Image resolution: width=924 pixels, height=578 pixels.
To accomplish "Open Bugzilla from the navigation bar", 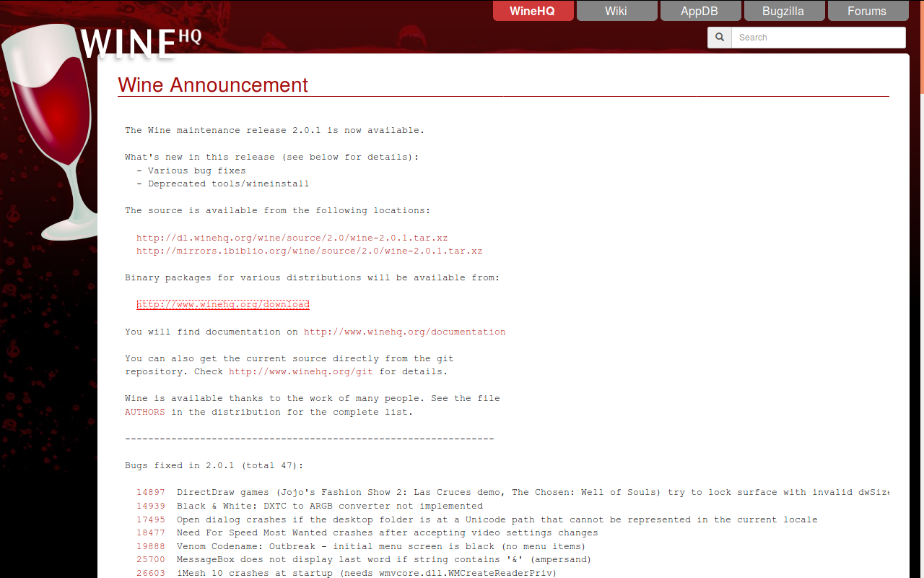I will click(784, 11).
